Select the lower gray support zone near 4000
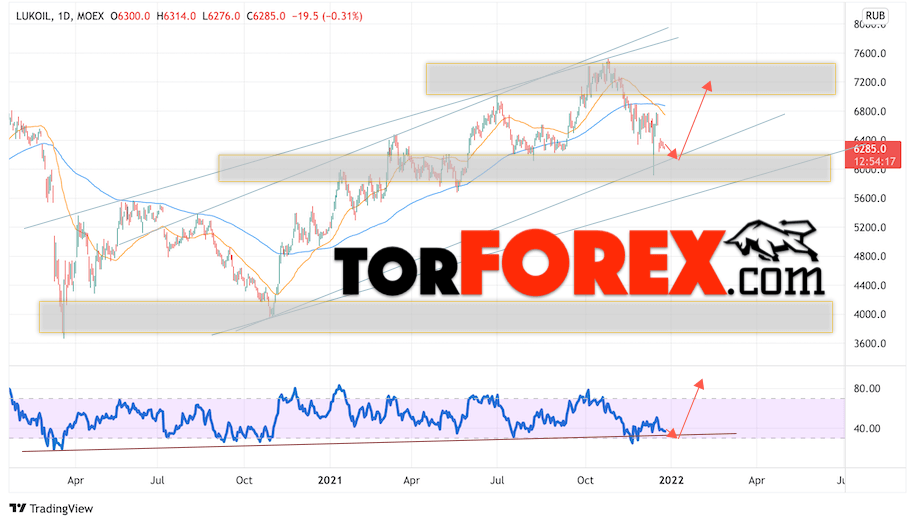The height and width of the screenshot is (524, 915). pos(435,317)
